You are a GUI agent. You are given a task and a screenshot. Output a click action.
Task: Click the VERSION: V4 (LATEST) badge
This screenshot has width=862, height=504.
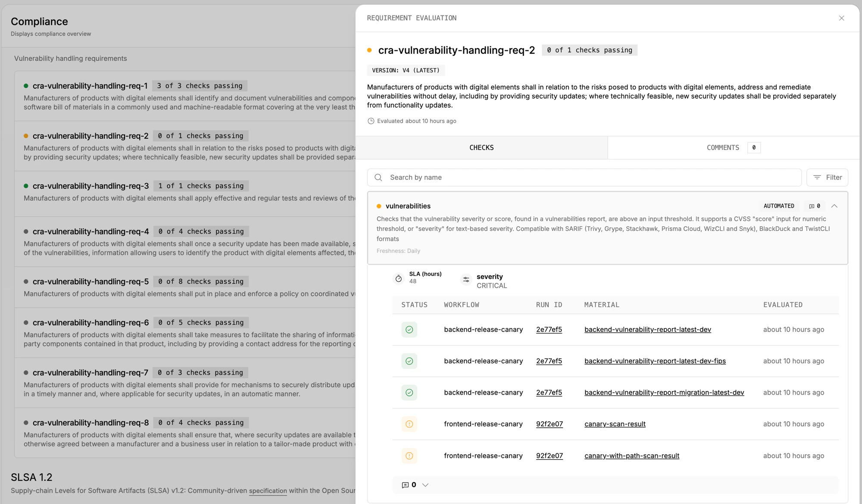click(x=406, y=70)
